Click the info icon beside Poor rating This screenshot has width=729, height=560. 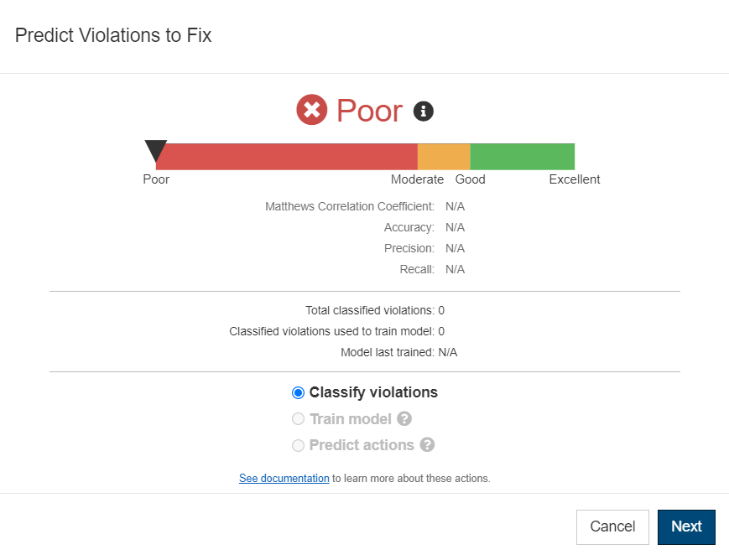click(x=423, y=111)
